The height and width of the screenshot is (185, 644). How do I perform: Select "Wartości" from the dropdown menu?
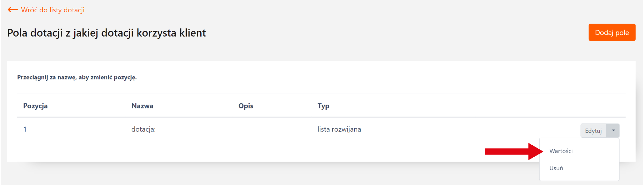(x=561, y=151)
